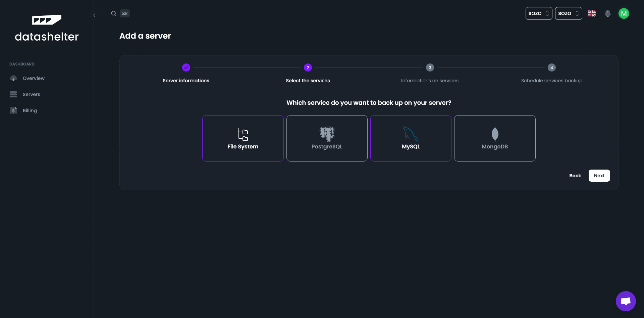Open search with the magnifier icon
Image resolution: width=644 pixels, height=318 pixels.
click(114, 13)
